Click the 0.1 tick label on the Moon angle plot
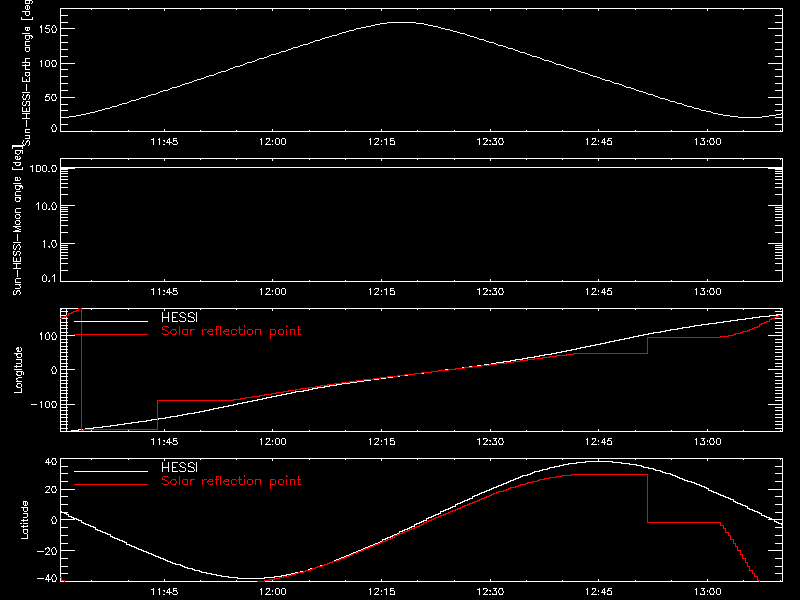800x600 pixels. [x=49, y=278]
